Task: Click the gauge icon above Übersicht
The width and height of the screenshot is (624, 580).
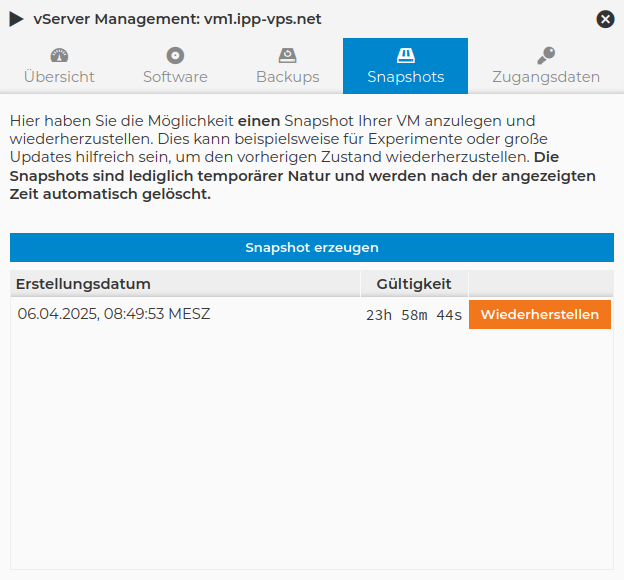Action: (59, 56)
